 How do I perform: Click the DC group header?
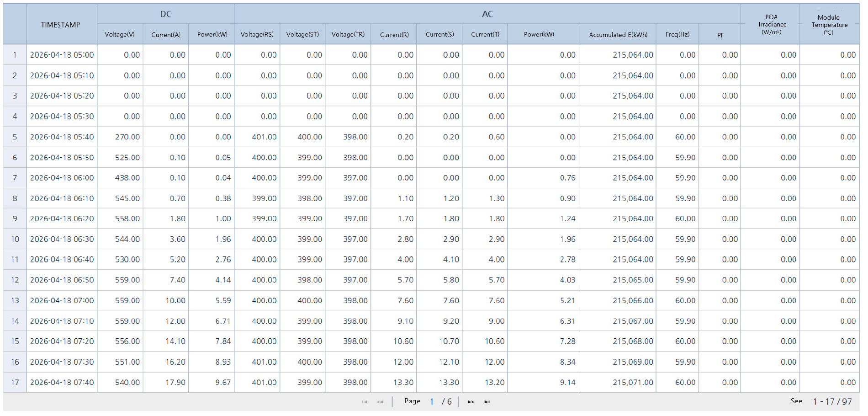[x=166, y=14]
